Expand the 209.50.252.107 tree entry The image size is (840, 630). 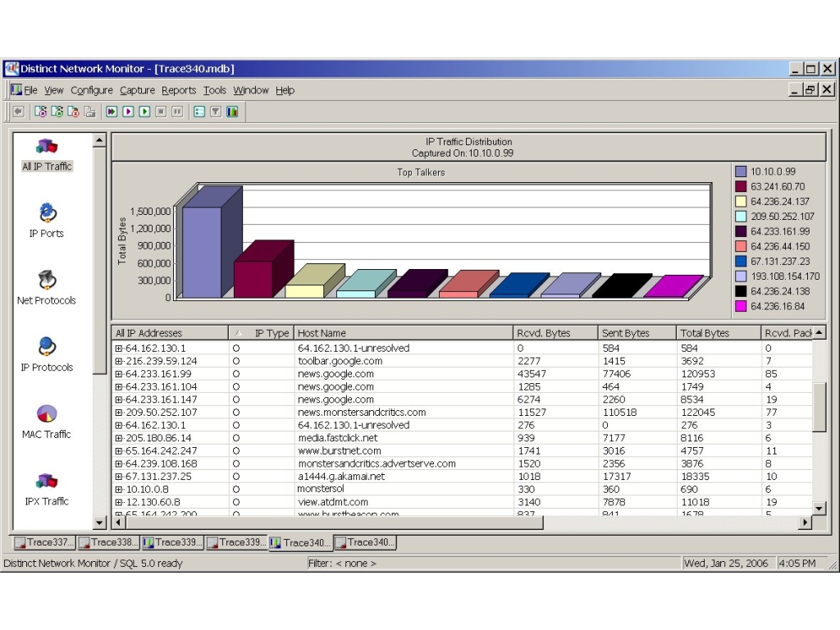(119, 413)
